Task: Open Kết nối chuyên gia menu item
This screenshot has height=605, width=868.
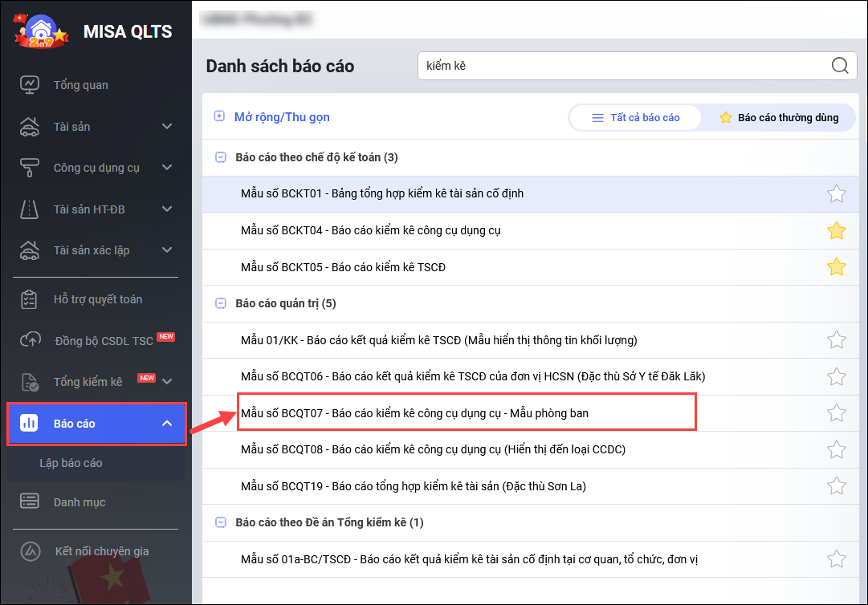Action: coord(102,551)
